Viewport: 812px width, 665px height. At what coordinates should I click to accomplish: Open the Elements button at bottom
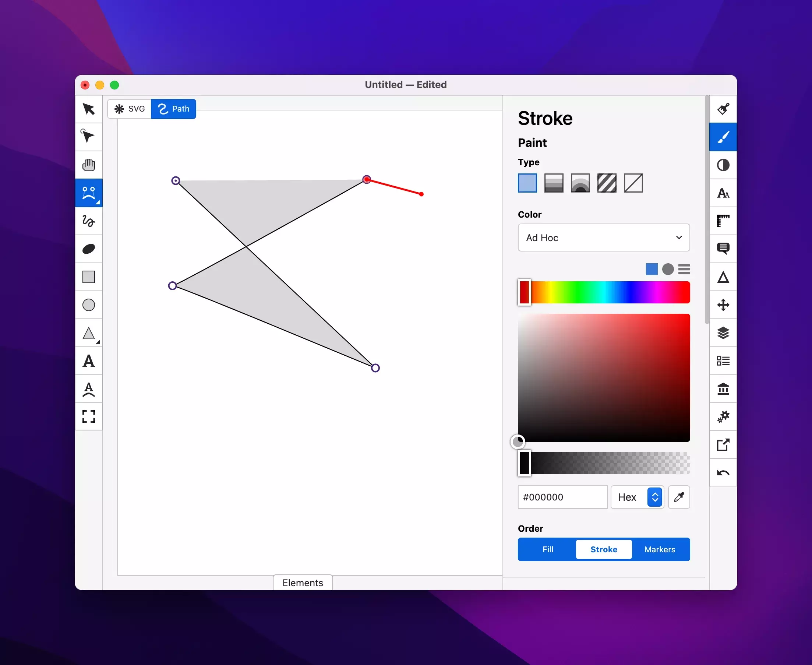click(303, 582)
